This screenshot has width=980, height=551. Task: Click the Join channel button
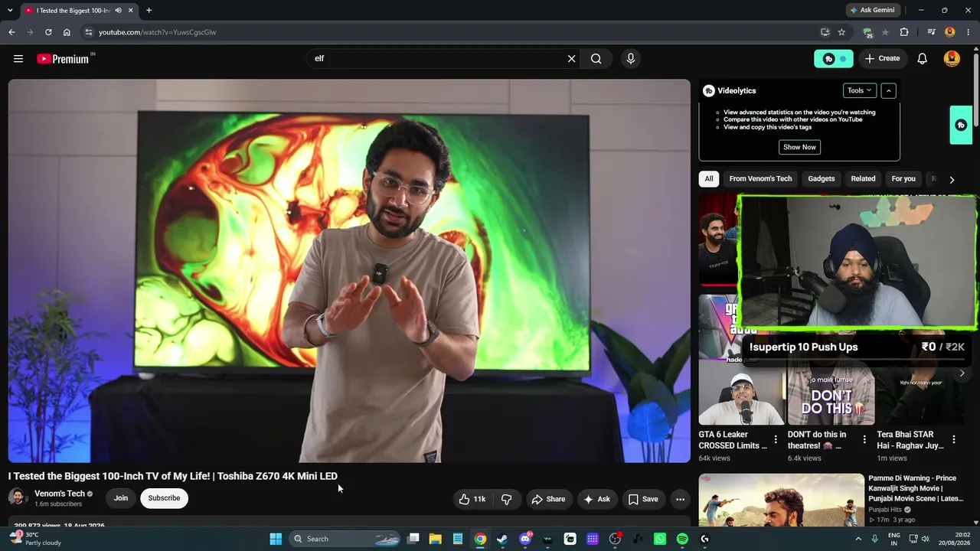click(121, 498)
